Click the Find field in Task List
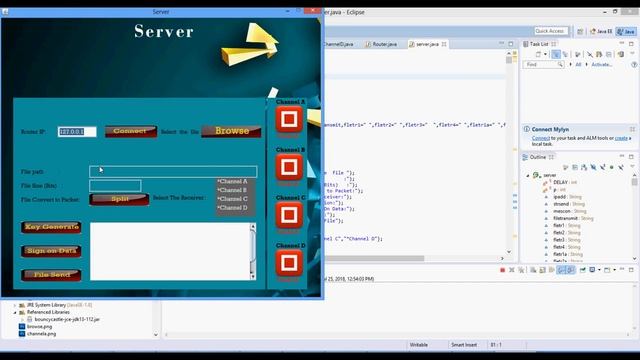This screenshot has height=360, width=640. point(543,64)
